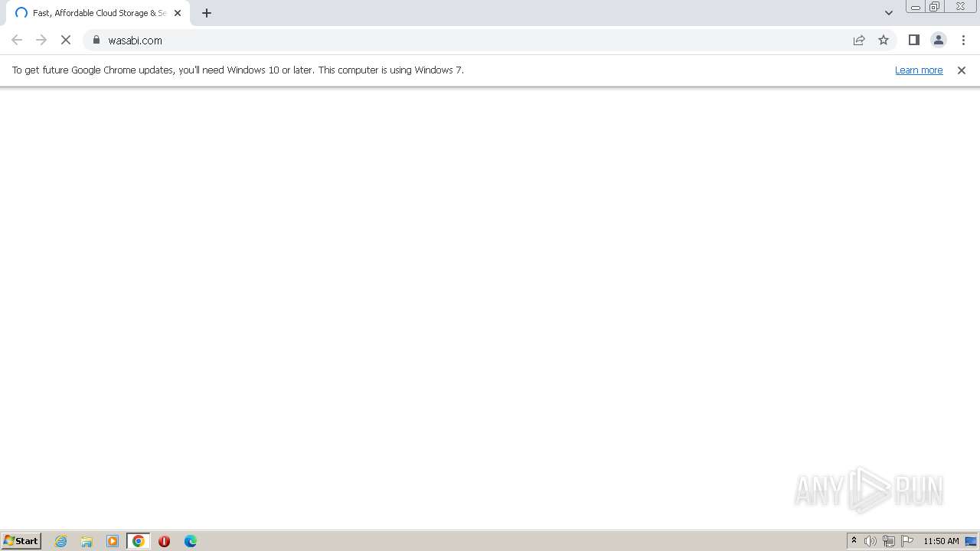Open a new browser tab
The image size is (980, 551).
pyautogui.click(x=207, y=13)
